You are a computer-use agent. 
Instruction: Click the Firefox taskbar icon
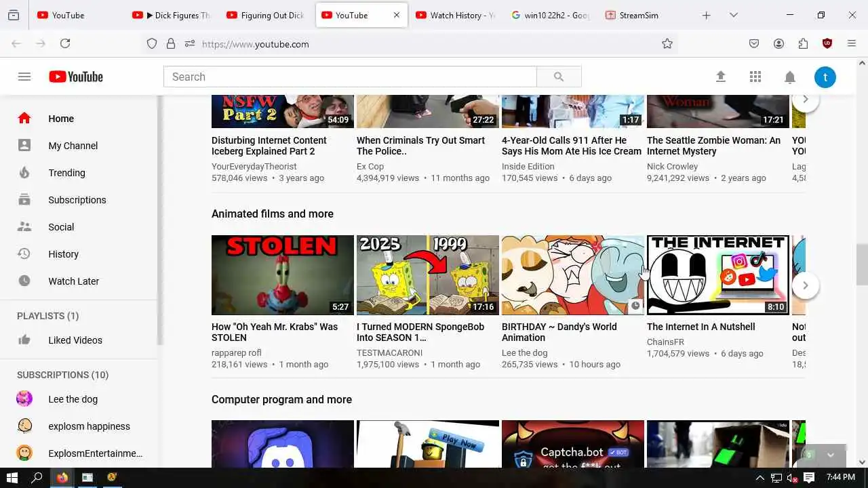tap(62, 478)
